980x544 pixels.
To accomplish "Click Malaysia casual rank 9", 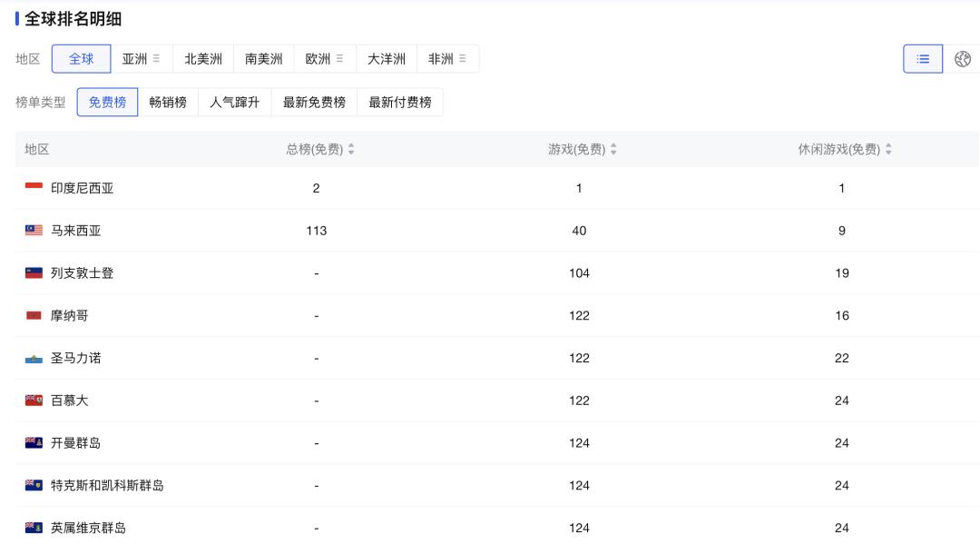I will tap(842, 231).
